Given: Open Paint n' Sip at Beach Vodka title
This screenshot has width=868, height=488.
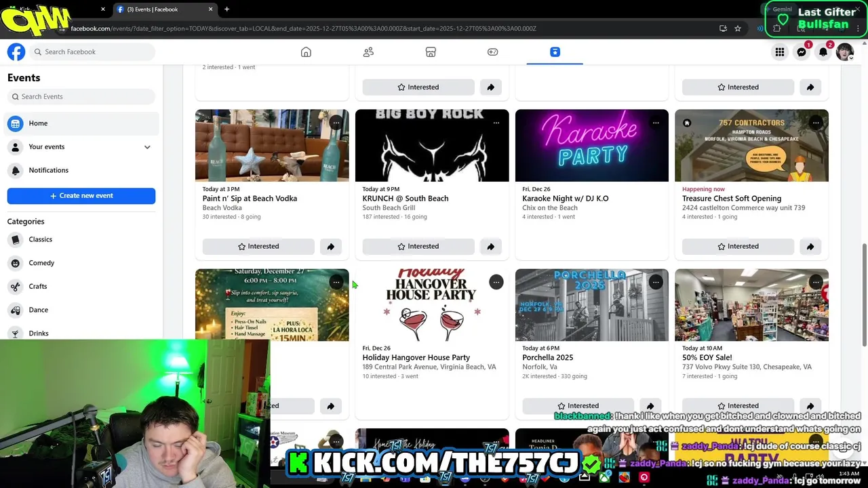Looking at the screenshot, I should click(250, 199).
